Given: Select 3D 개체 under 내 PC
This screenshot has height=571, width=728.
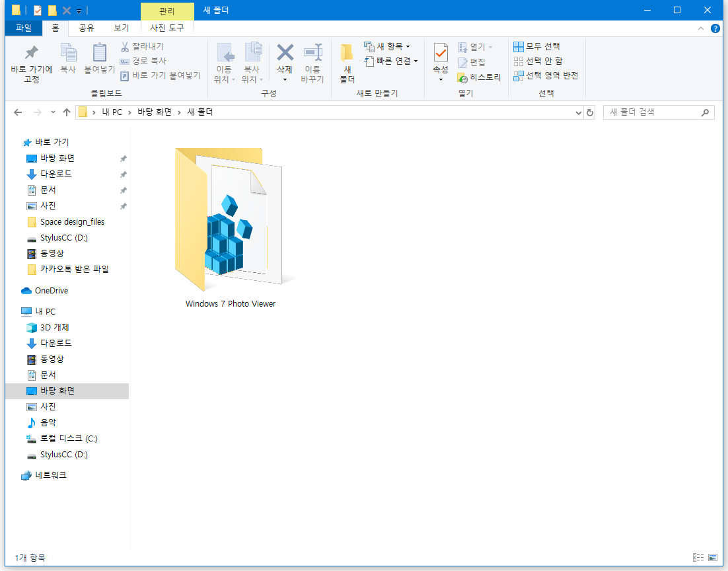Looking at the screenshot, I should tap(54, 328).
